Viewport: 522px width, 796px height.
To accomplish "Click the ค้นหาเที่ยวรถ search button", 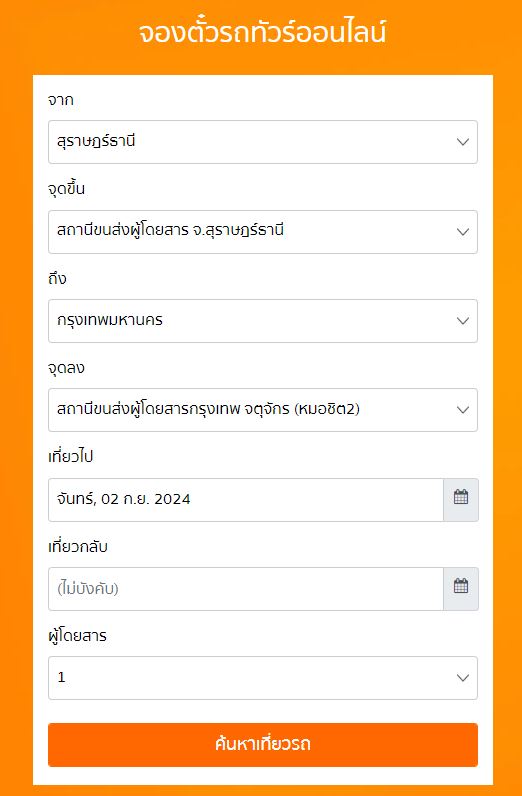I will click(263, 745).
